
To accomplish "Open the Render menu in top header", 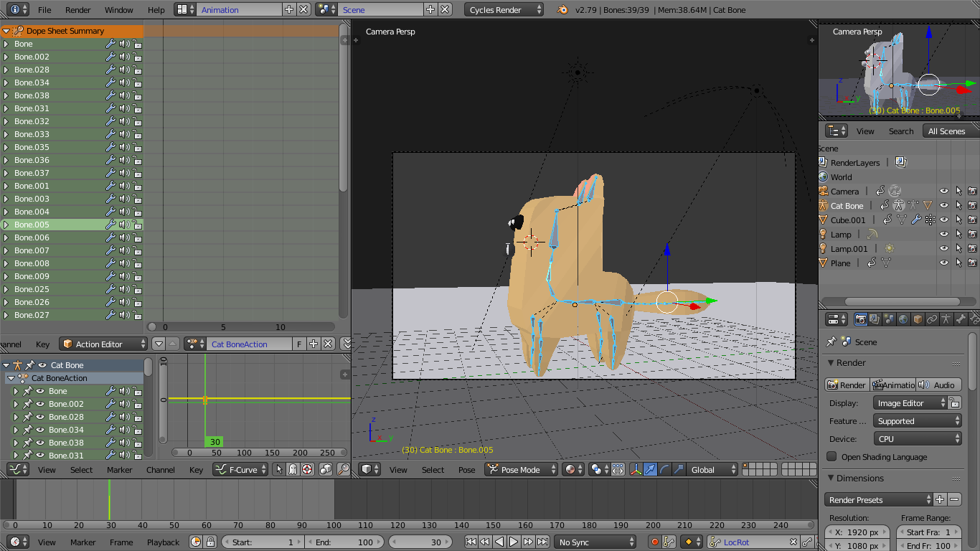I will [77, 10].
